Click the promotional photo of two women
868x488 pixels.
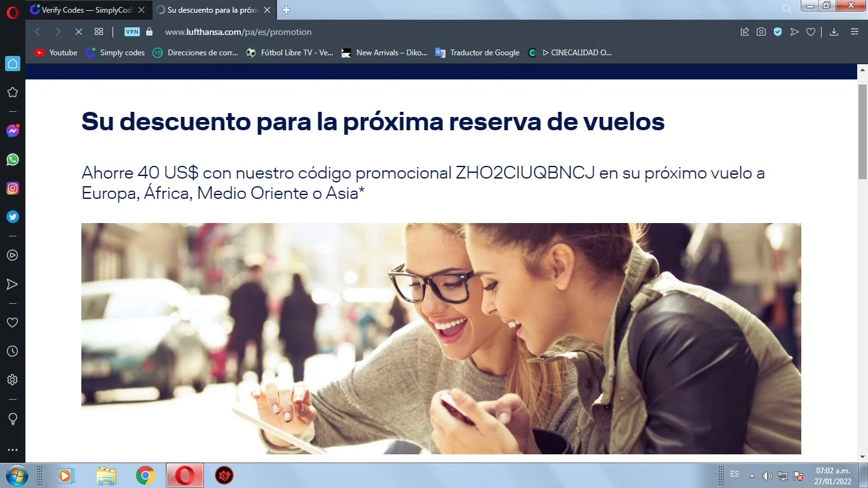coord(441,338)
